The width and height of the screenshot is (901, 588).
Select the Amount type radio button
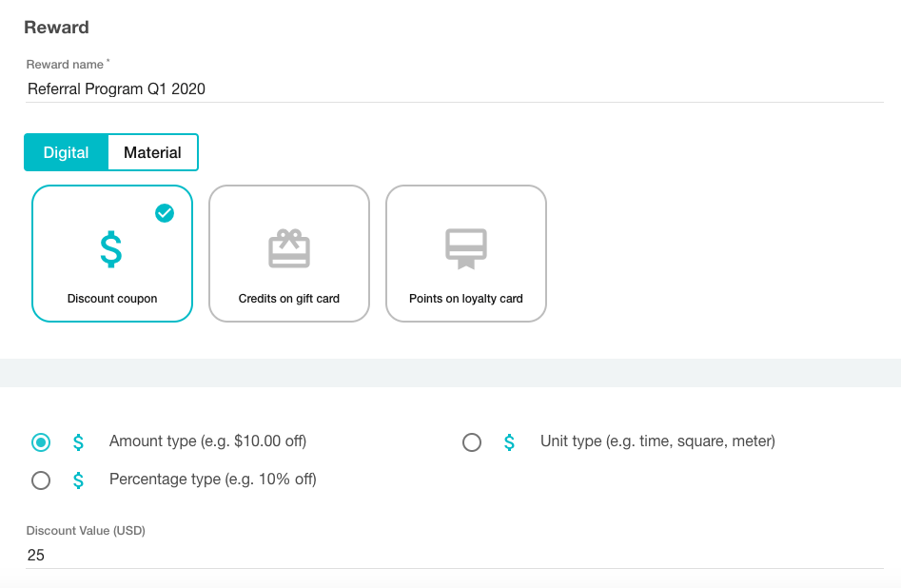click(41, 442)
